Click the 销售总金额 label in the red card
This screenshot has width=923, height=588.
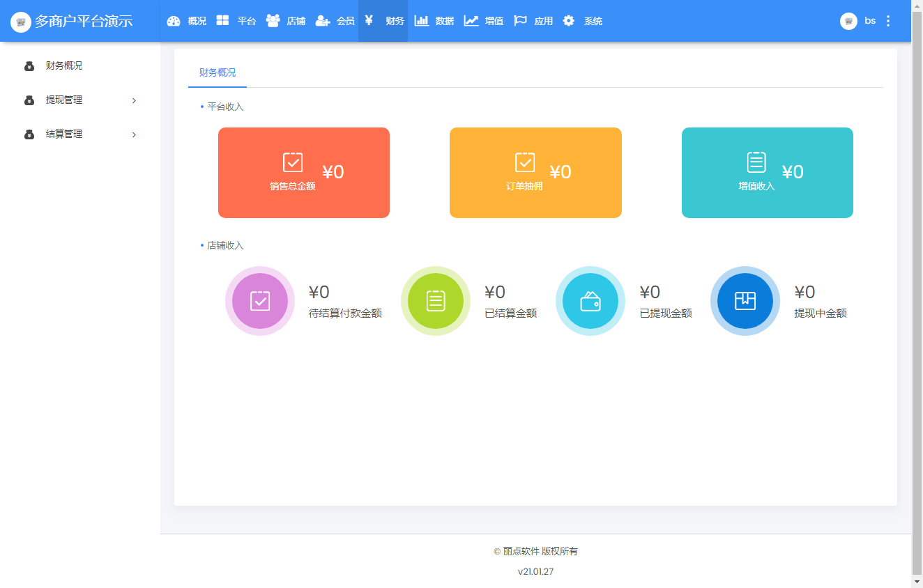point(293,187)
